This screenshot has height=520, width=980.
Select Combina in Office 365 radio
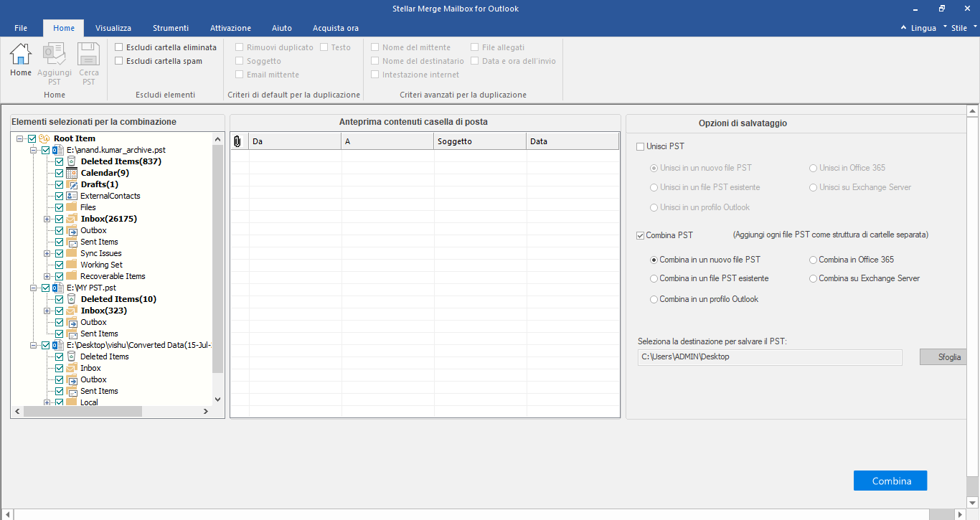(x=813, y=260)
